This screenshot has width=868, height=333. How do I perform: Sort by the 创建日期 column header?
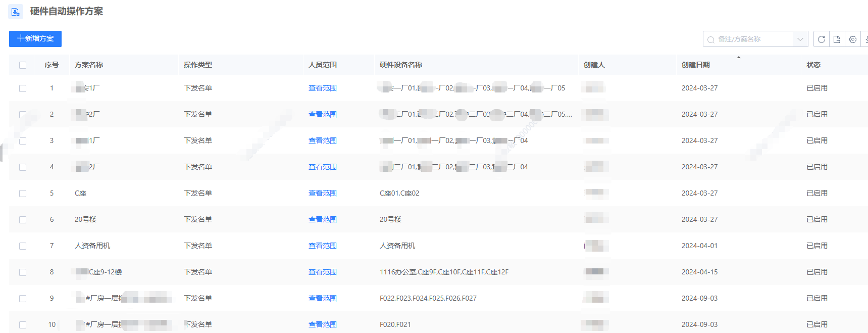click(x=696, y=65)
